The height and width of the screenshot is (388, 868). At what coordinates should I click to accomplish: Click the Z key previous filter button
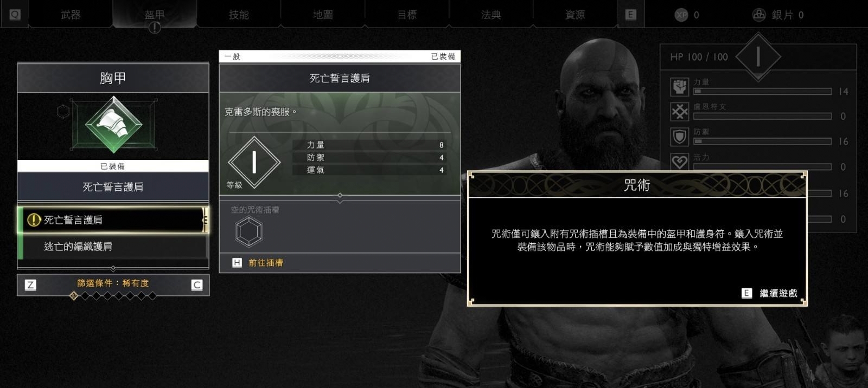coord(30,284)
